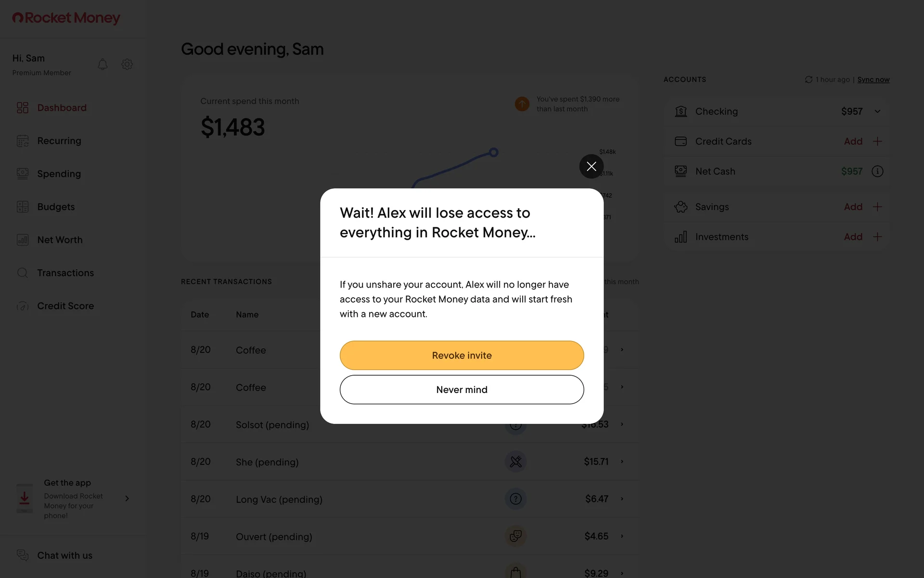Click the Net Cash info icon
This screenshot has height=578, width=924.
tap(877, 171)
